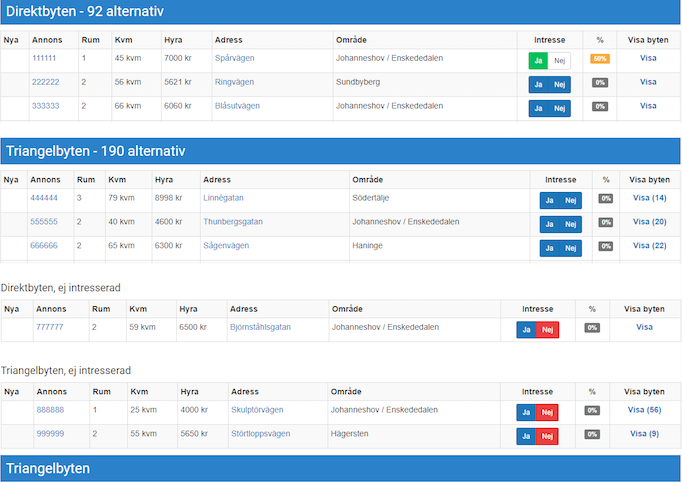
Task: Show the swap for listing 333333
Action: coord(648,106)
